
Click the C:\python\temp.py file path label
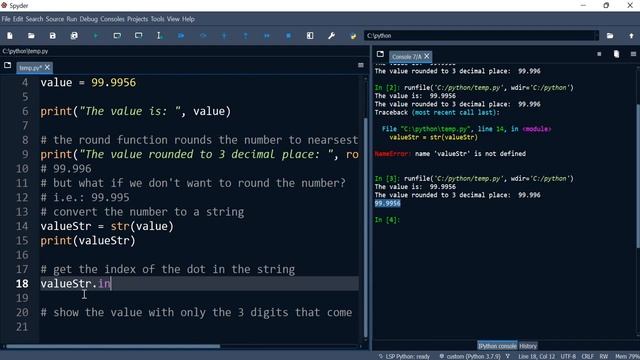tap(25, 51)
